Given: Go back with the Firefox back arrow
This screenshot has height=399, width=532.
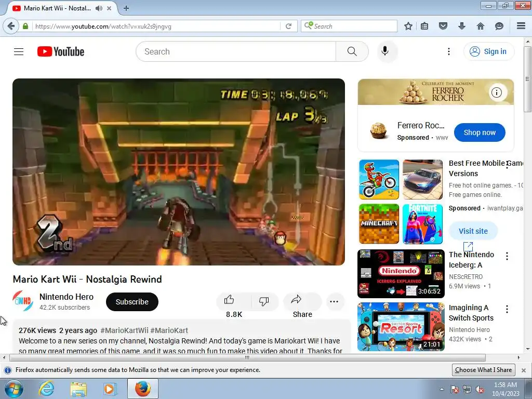Looking at the screenshot, I should pos(11,26).
